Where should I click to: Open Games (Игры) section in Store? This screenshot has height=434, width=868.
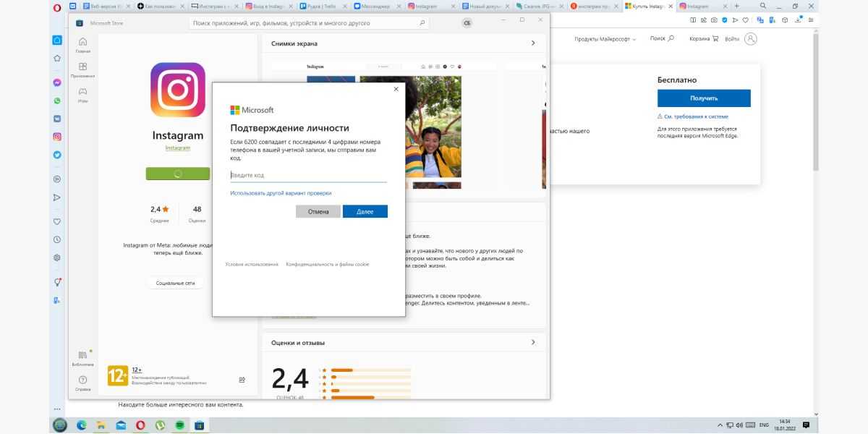(82, 95)
